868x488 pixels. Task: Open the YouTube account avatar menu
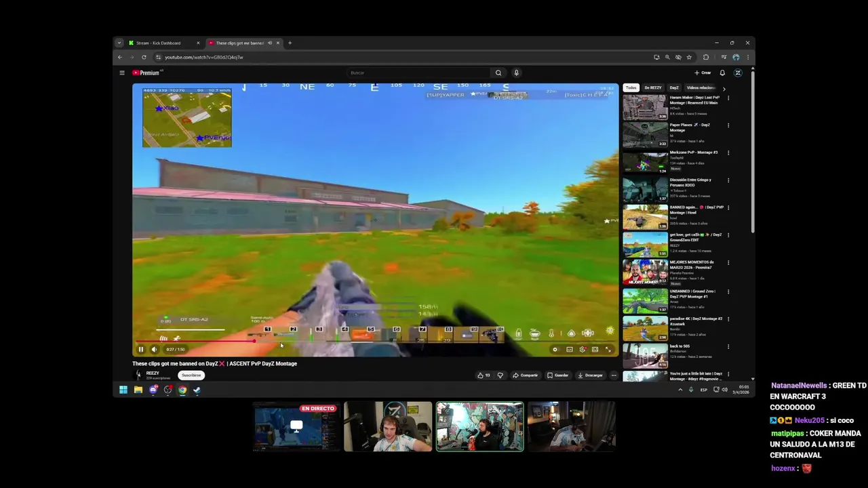(738, 73)
